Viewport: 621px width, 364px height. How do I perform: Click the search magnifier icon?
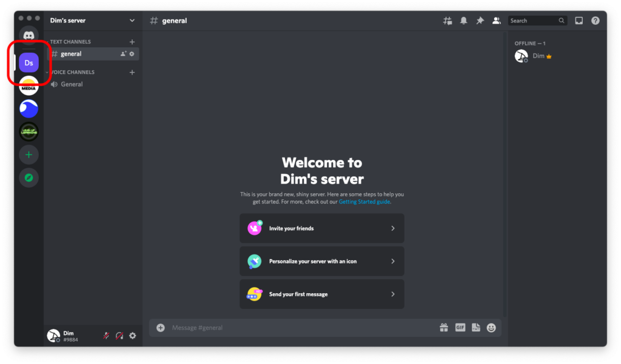561,21
